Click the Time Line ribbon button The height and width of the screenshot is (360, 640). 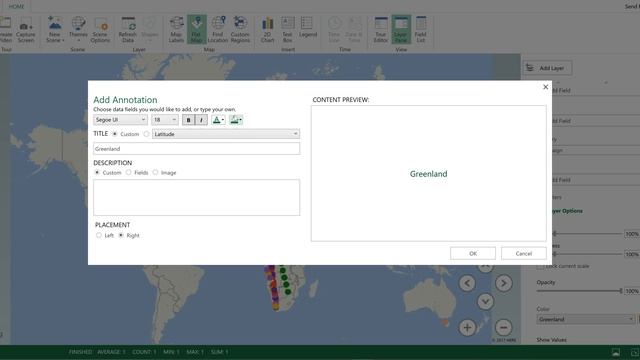coord(334,29)
